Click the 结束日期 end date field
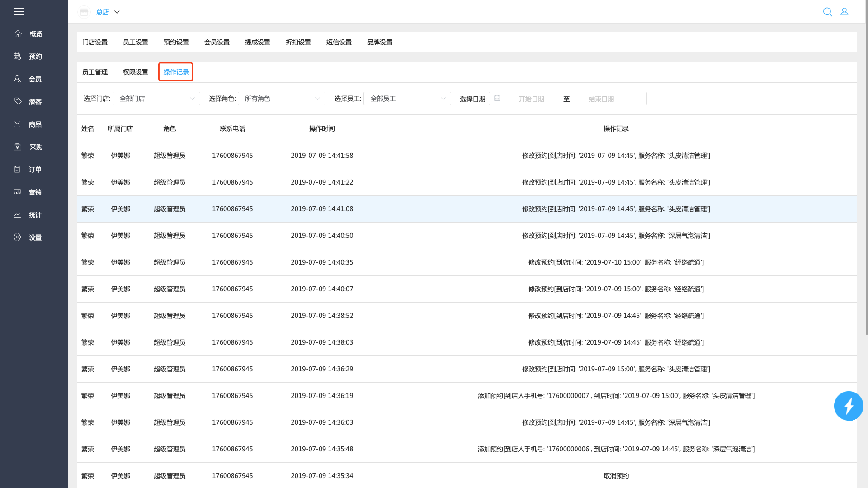 tap(601, 99)
